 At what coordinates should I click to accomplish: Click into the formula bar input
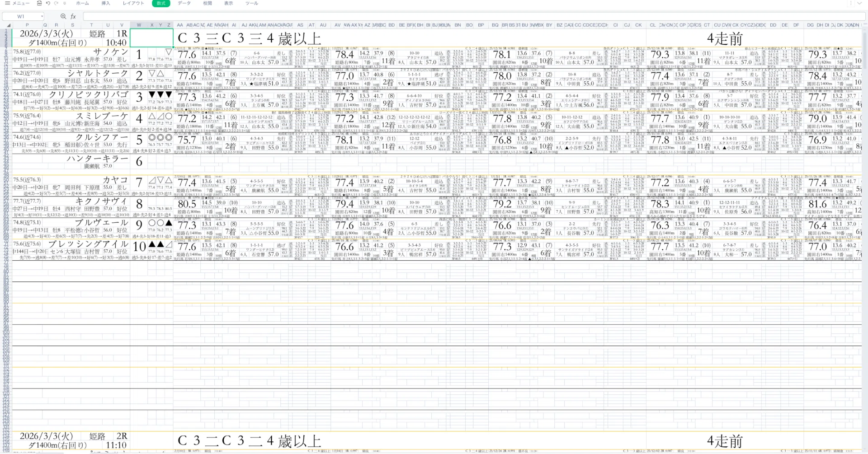click(474, 16)
